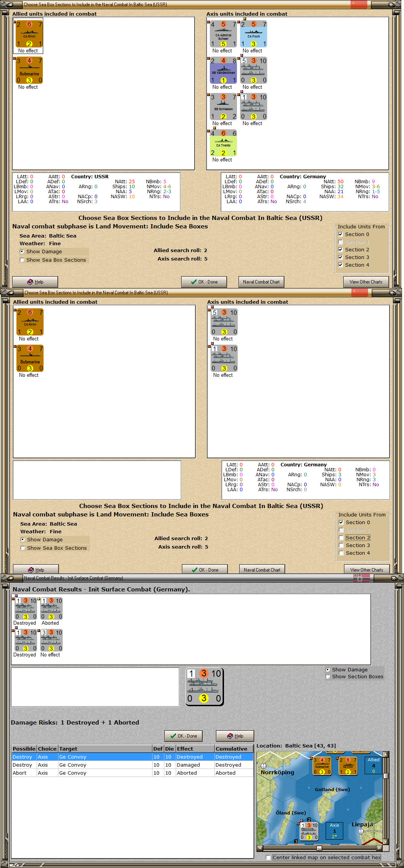The image size is (404, 868).
Task: Click the map's vertical scrollbar thumb
Action: click(x=386, y=776)
